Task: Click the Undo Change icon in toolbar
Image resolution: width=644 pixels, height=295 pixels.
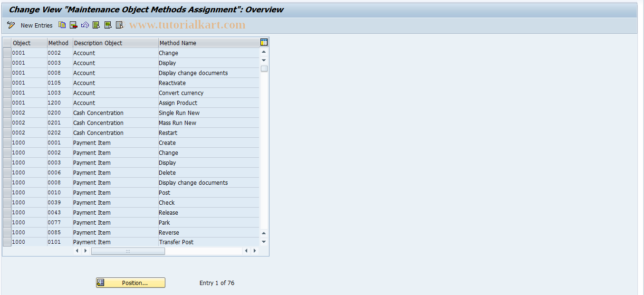Action: tap(85, 25)
